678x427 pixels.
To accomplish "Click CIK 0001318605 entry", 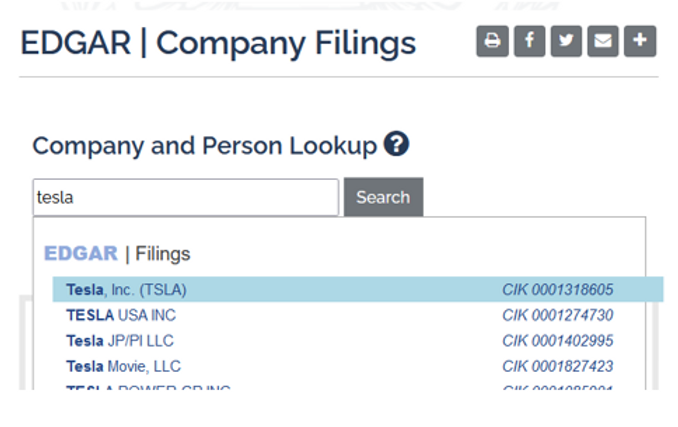I will [x=557, y=290].
